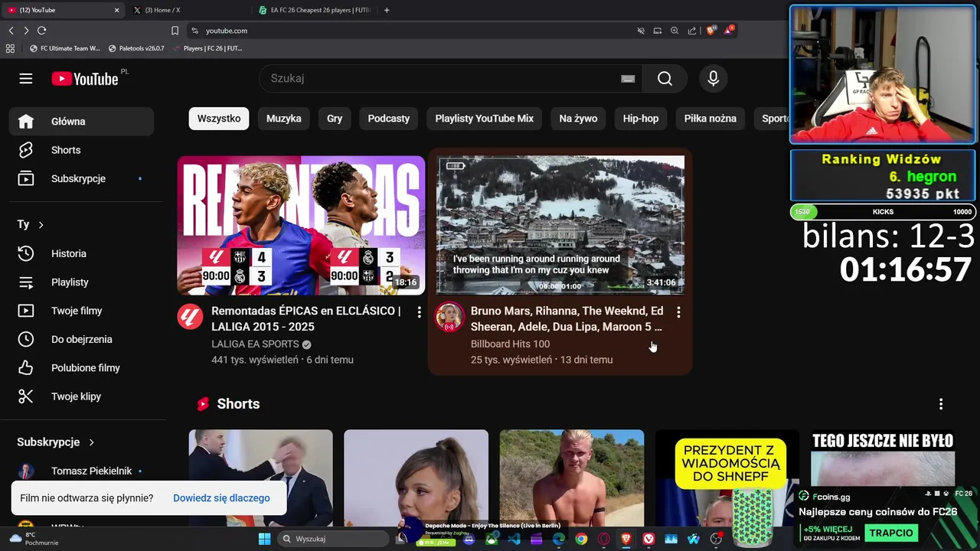Select the Muzyka filter chip
The height and width of the screenshot is (551, 980).
click(x=284, y=119)
